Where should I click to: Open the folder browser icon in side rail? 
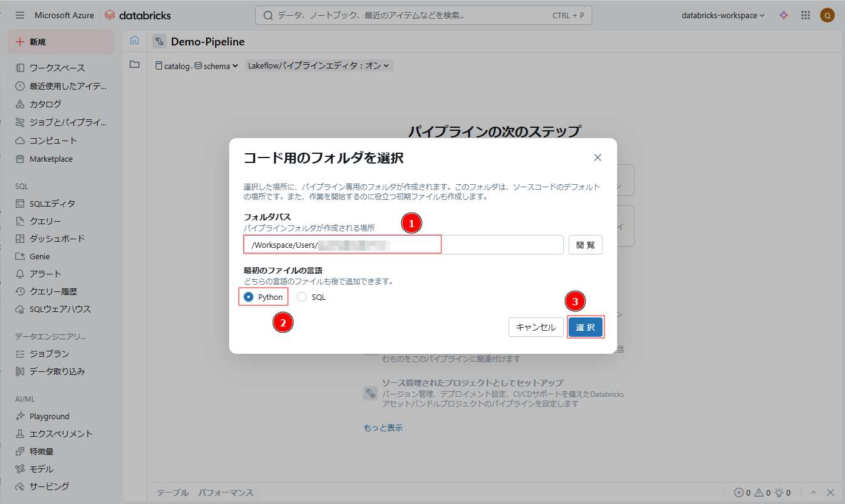tap(135, 64)
